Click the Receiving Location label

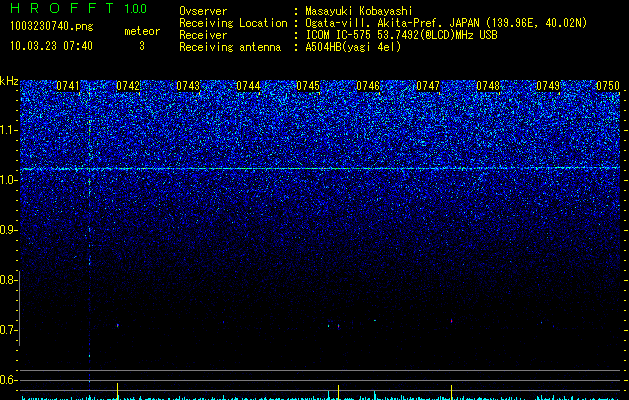tap(233, 23)
